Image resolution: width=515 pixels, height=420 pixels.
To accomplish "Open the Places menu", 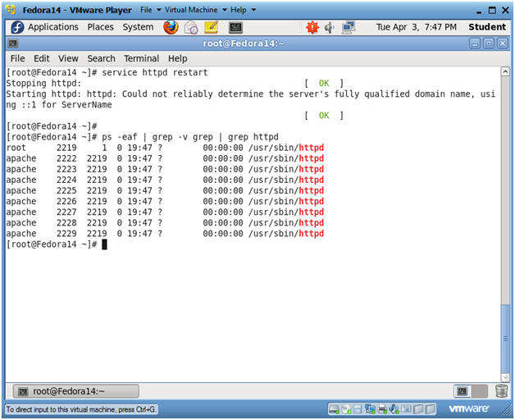I will pyautogui.click(x=100, y=27).
